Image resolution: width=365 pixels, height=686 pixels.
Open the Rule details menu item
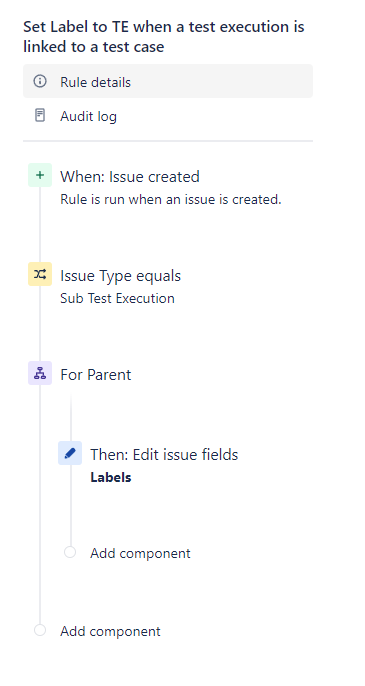(x=168, y=81)
